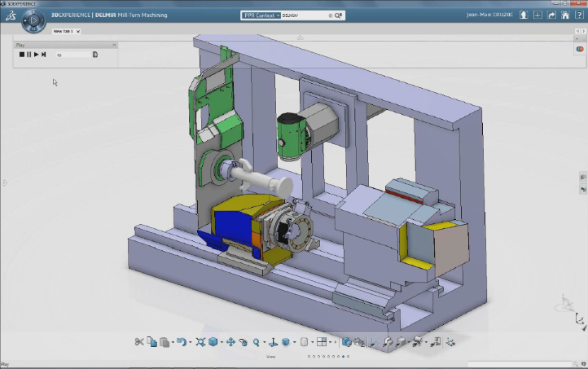588x369 pixels.
Task: Expand the Paste options dropdown arrow
Action: click(x=171, y=343)
